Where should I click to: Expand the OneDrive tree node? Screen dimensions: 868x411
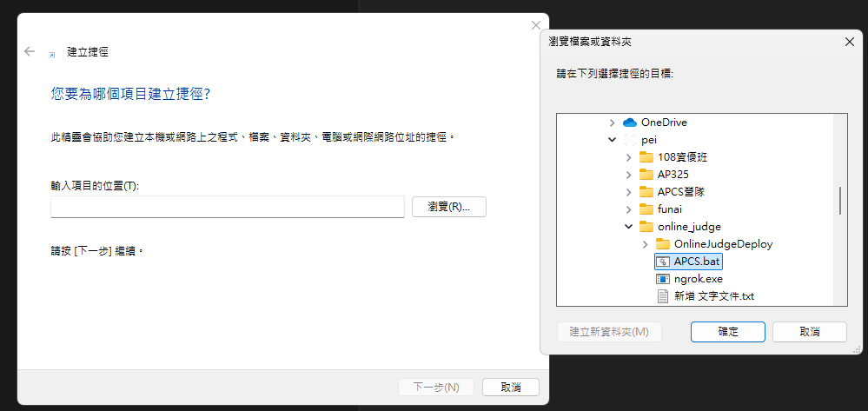tap(612, 123)
